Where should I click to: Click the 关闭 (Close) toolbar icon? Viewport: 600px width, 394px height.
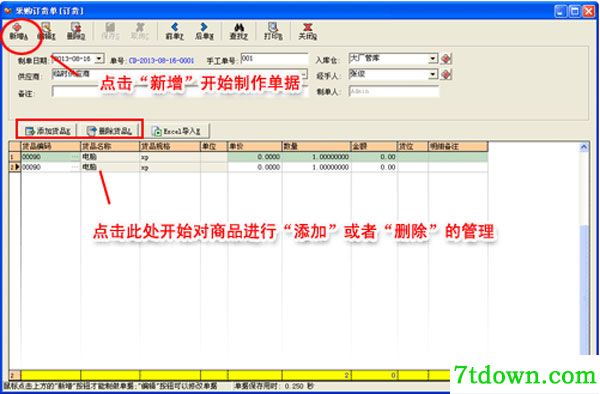[x=308, y=32]
